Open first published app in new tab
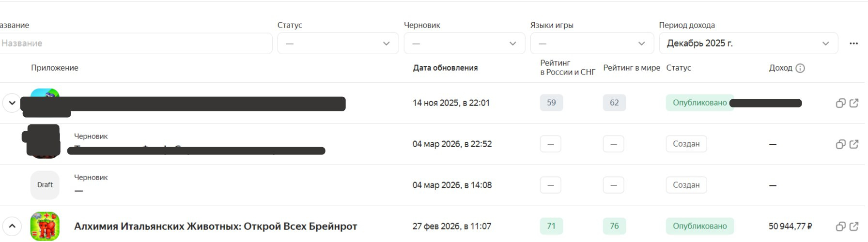 854,103
